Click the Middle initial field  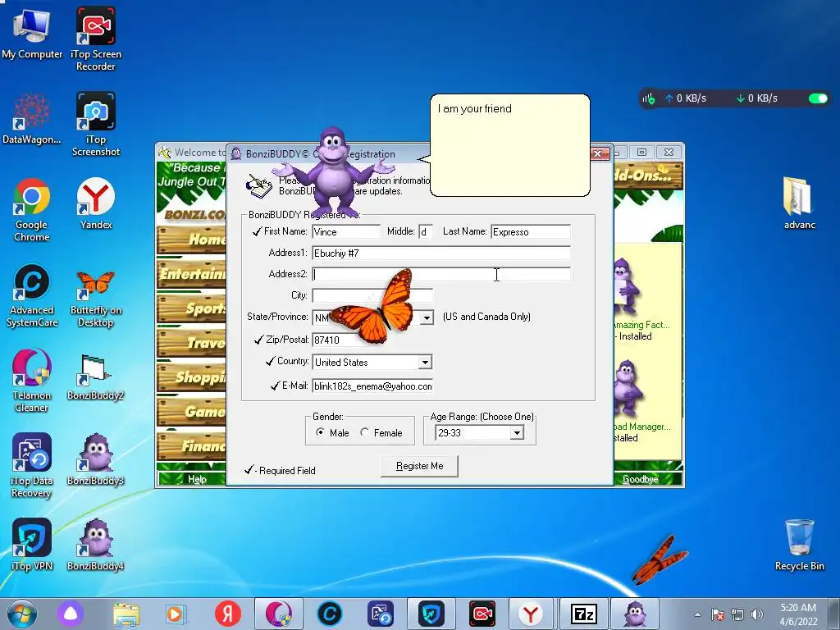point(426,231)
